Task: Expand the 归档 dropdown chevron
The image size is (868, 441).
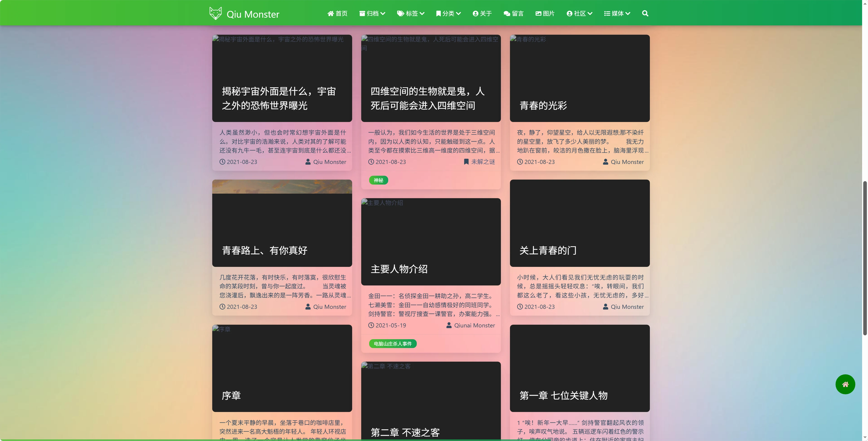Action: 383,13
